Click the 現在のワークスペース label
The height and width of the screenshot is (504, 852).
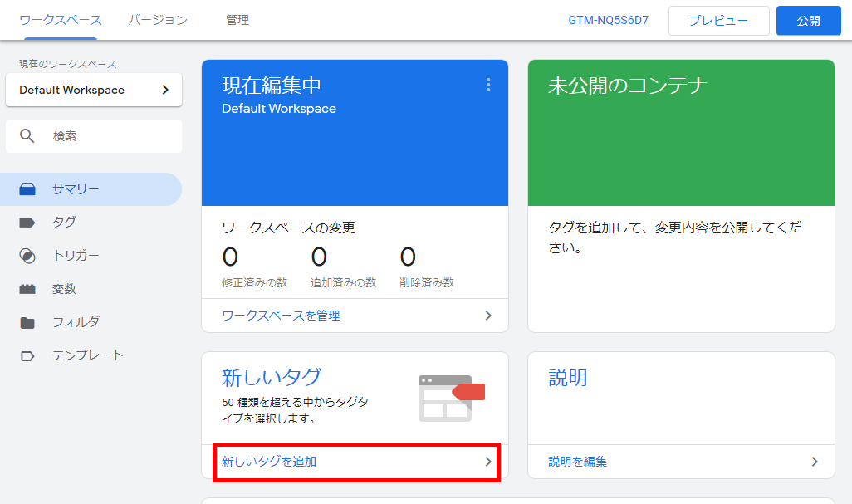(x=68, y=64)
